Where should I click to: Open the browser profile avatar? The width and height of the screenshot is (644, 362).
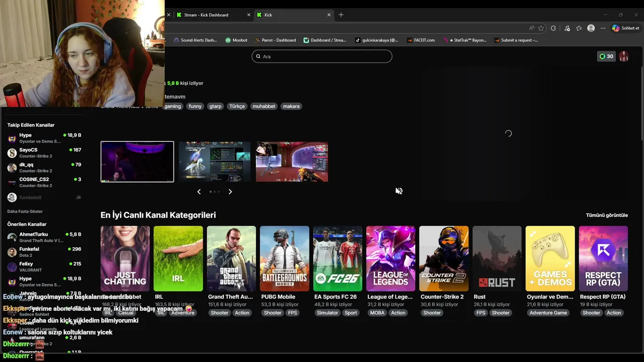point(591,28)
